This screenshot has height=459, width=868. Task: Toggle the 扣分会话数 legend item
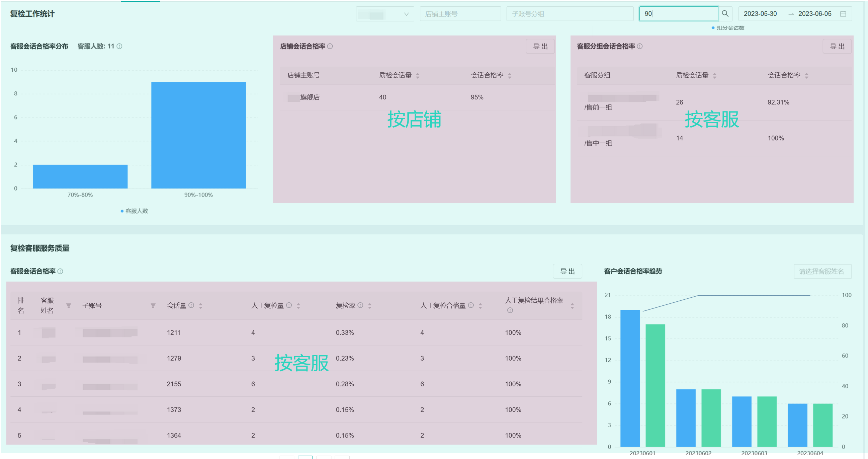(728, 28)
